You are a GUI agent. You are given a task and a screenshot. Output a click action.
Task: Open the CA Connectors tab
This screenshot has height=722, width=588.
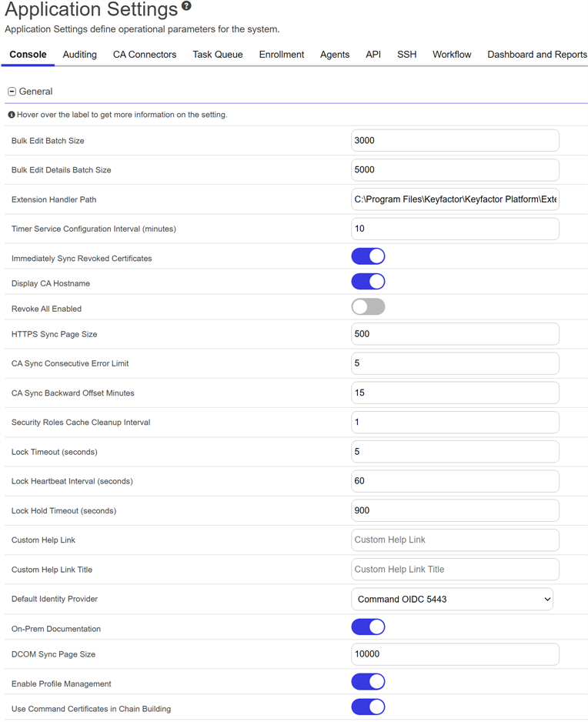click(145, 55)
